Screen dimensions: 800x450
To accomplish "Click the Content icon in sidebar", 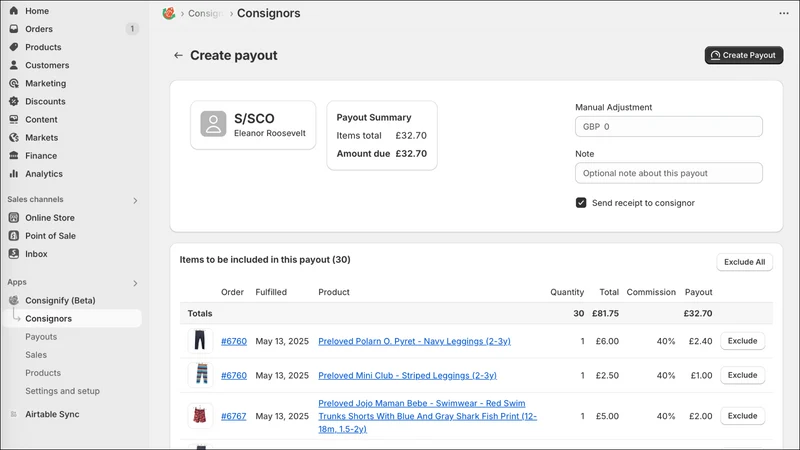I will point(14,119).
